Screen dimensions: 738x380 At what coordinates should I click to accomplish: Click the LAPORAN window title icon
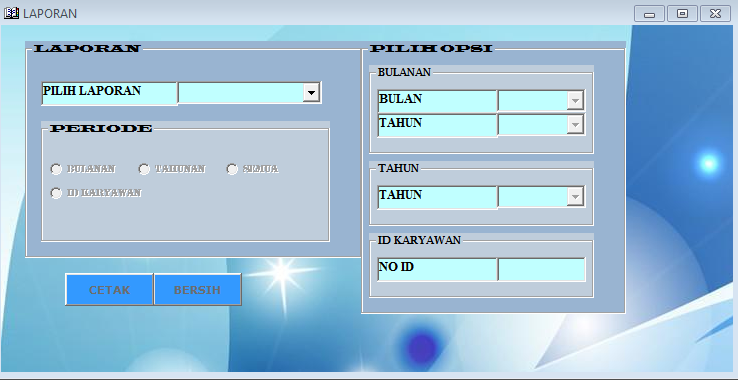tap(11, 13)
